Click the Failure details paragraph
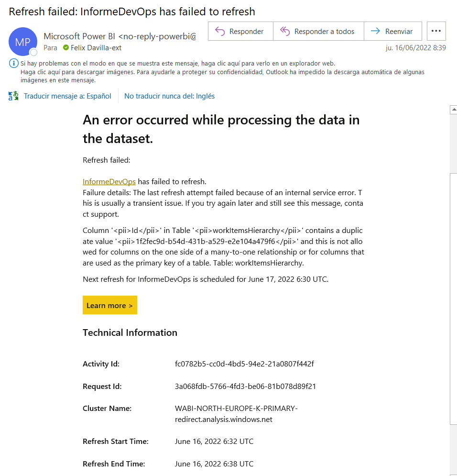This screenshot has width=457, height=476. 223,203
